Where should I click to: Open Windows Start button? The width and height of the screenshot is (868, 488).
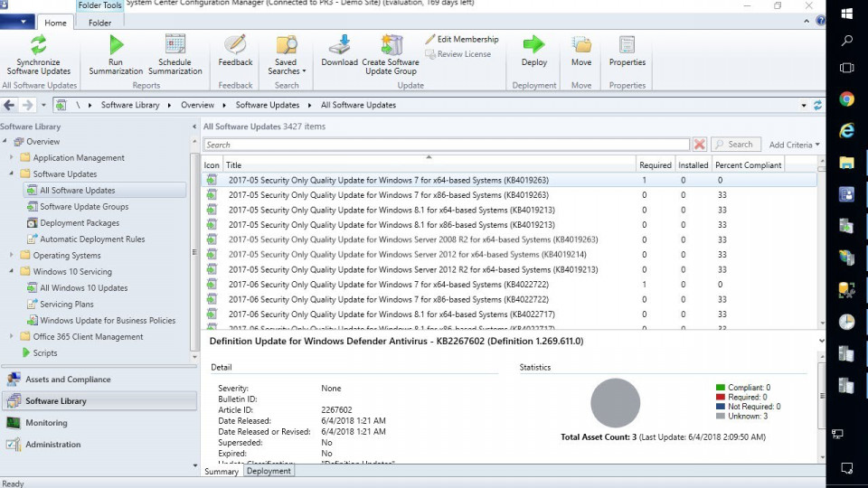click(x=846, y=14)
